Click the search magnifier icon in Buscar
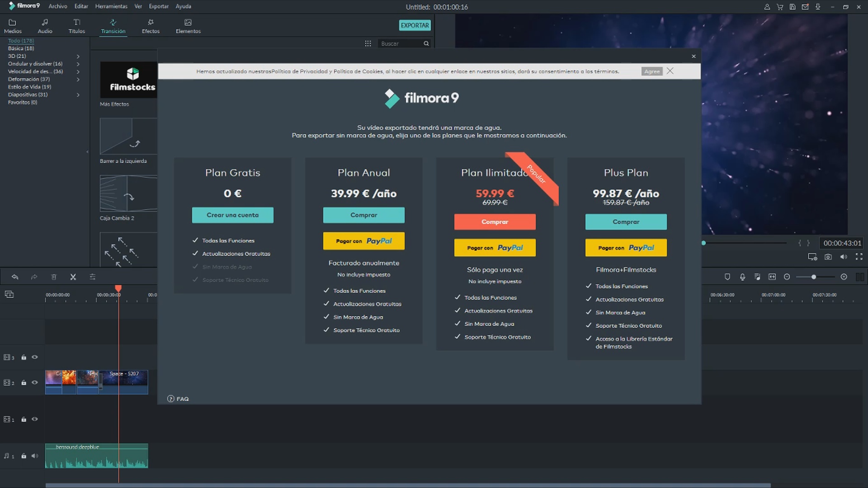 pos(426,43)
